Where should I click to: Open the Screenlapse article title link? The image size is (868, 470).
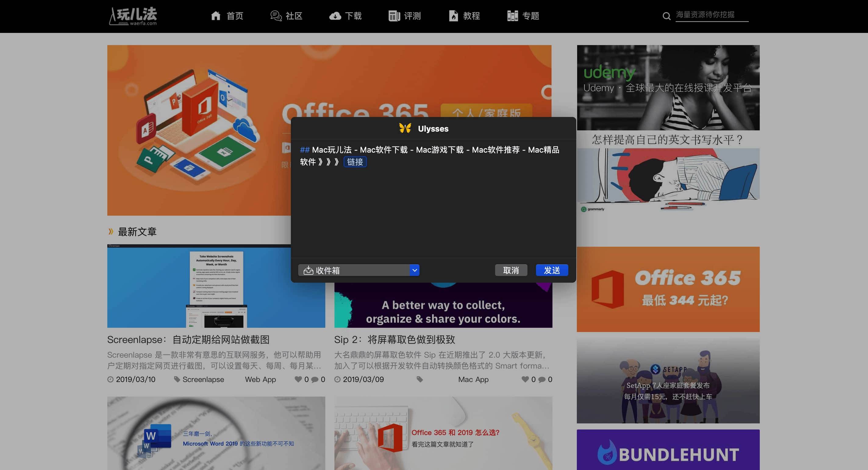coord(188,339)
